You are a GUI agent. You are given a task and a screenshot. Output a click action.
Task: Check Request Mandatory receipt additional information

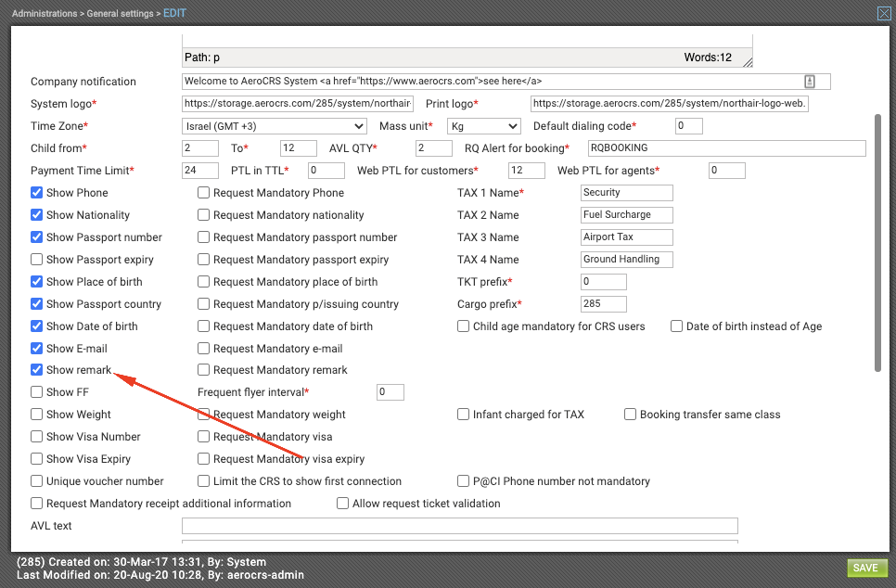tap(36, 504)
